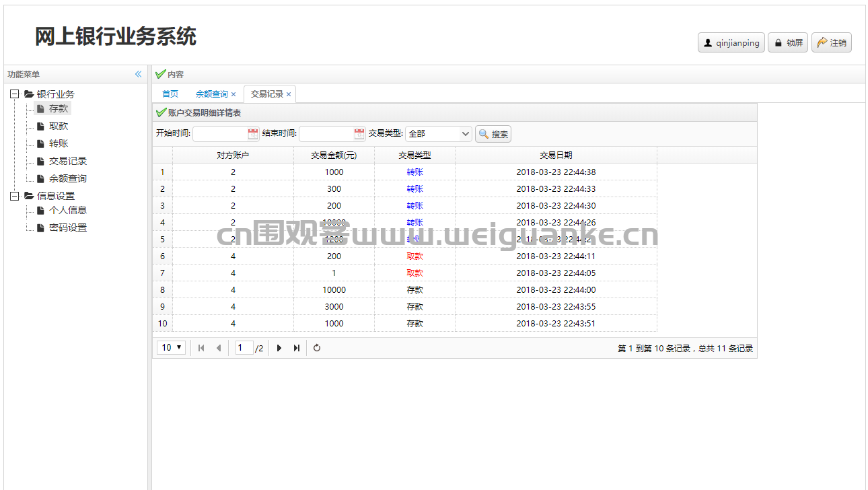Click the 转账 cell in row 1
The width and height of the screenshot is (868, 490).
point(414,172)
